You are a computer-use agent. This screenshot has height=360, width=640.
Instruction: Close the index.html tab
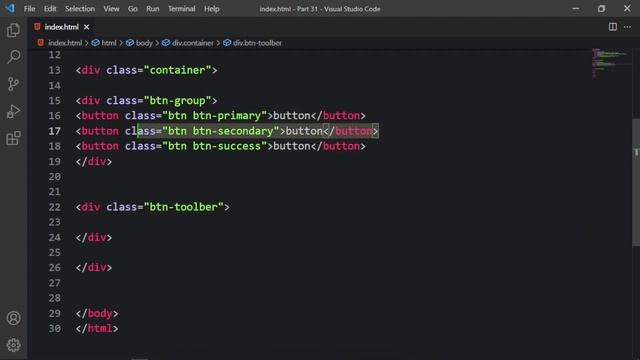click(x=87, y=27)
